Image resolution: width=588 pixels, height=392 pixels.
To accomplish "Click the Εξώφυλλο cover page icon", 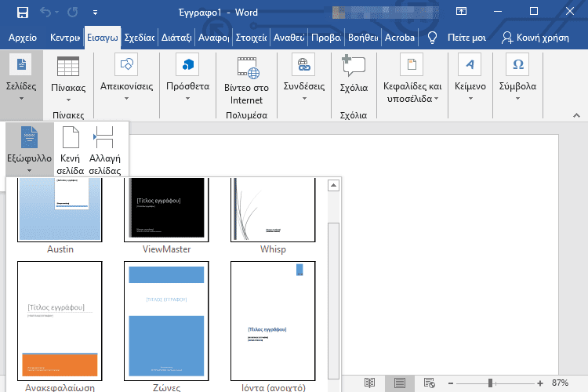I will 29,137.
